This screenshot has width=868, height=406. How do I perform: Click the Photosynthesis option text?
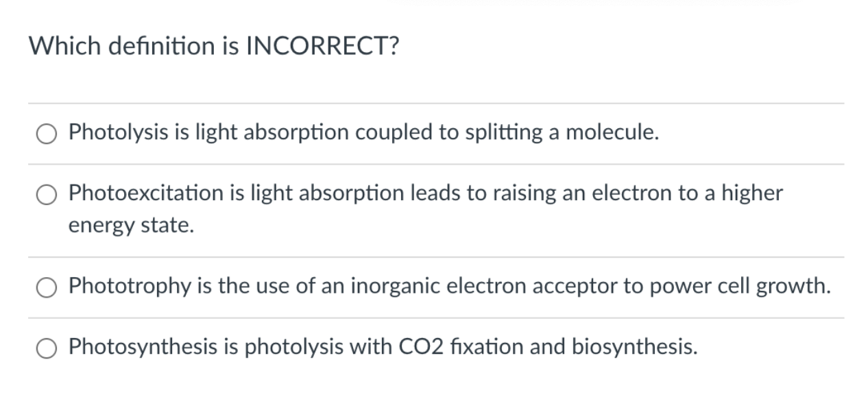[382, 347]
